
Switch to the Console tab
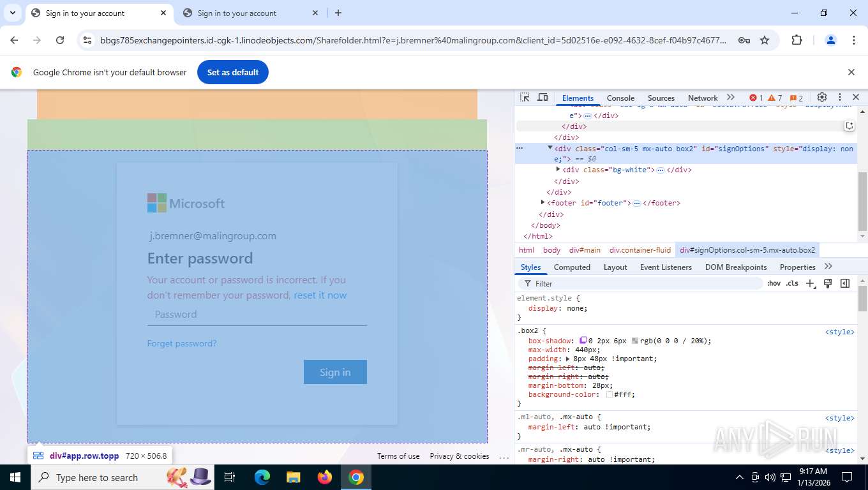pyautogui.click(x=620, y=98)
